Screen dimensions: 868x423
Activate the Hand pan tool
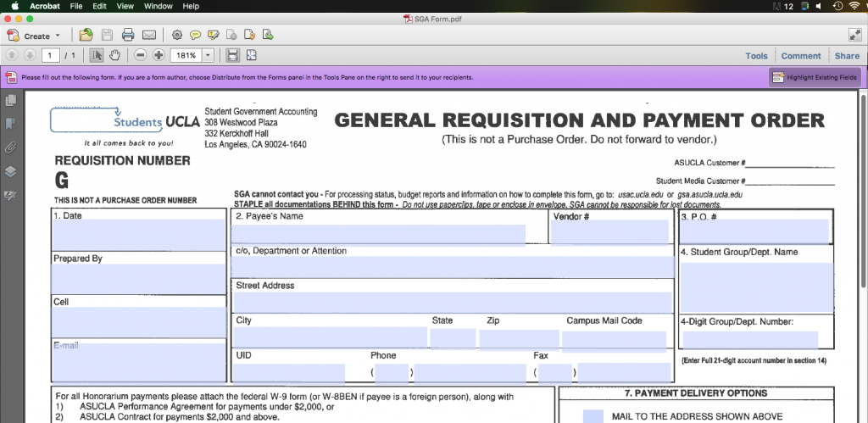click(x=114, y=55)
